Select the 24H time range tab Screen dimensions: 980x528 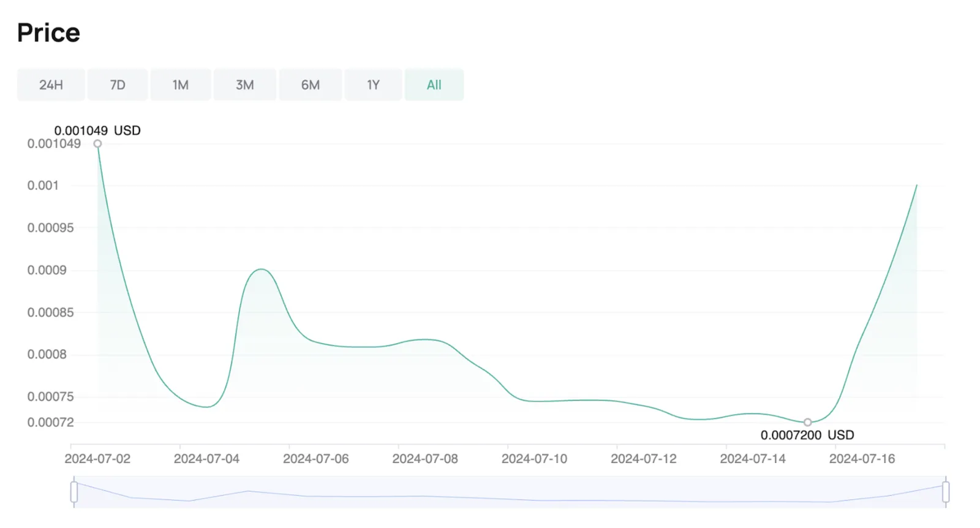51,85
